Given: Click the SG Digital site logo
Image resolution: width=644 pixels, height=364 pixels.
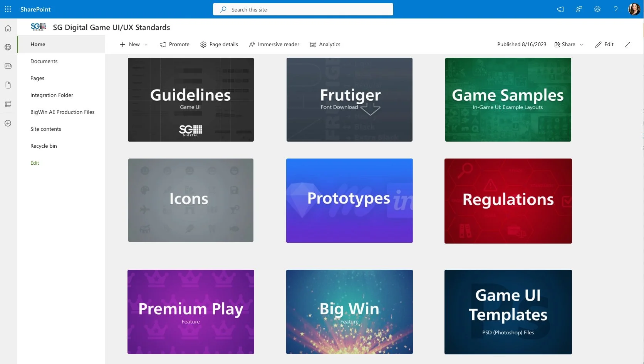Looking at the screenshot, I should pyautogui.click(x=38, y=27).
